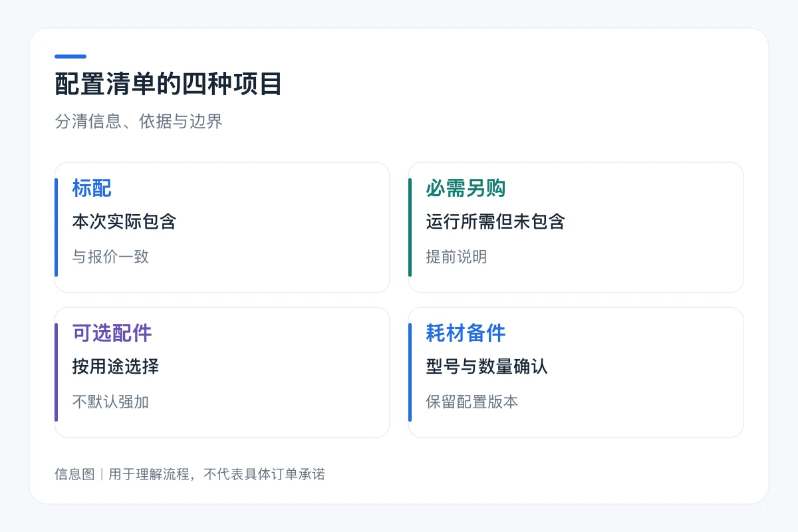Select the 可选配件 card heading
This screenshot has width=798, height=532.
[x=112, y=333]
